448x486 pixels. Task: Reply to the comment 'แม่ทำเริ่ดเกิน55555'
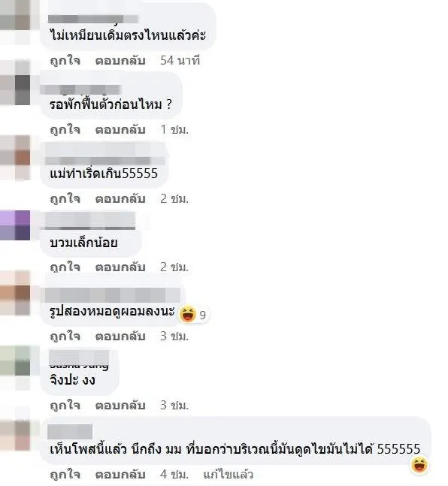coord(120,198)
